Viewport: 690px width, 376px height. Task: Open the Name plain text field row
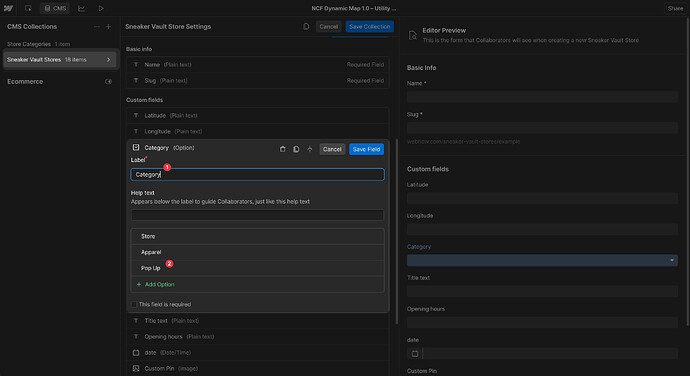257,65
